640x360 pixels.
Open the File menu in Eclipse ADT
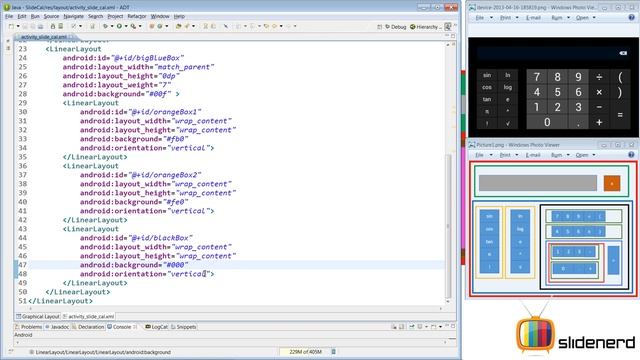pyautogui.click(x=9, y=16)
